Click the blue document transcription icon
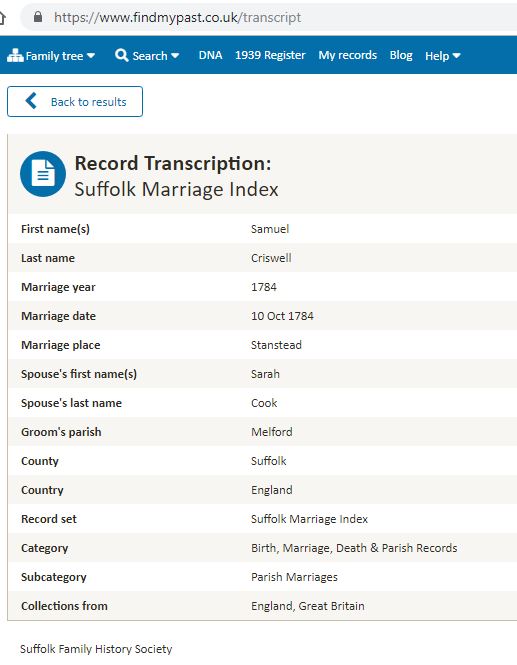 (x=43, y=174)
